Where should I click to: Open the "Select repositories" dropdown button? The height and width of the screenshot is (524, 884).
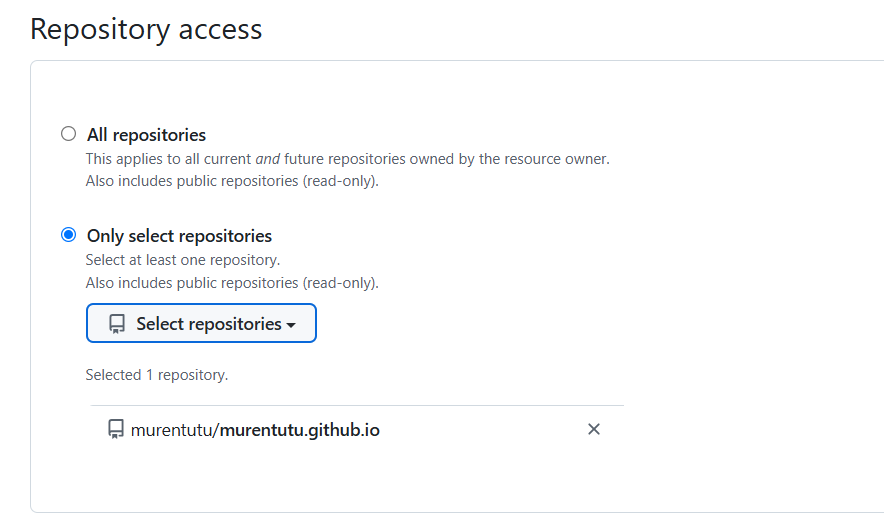point(201,323)
